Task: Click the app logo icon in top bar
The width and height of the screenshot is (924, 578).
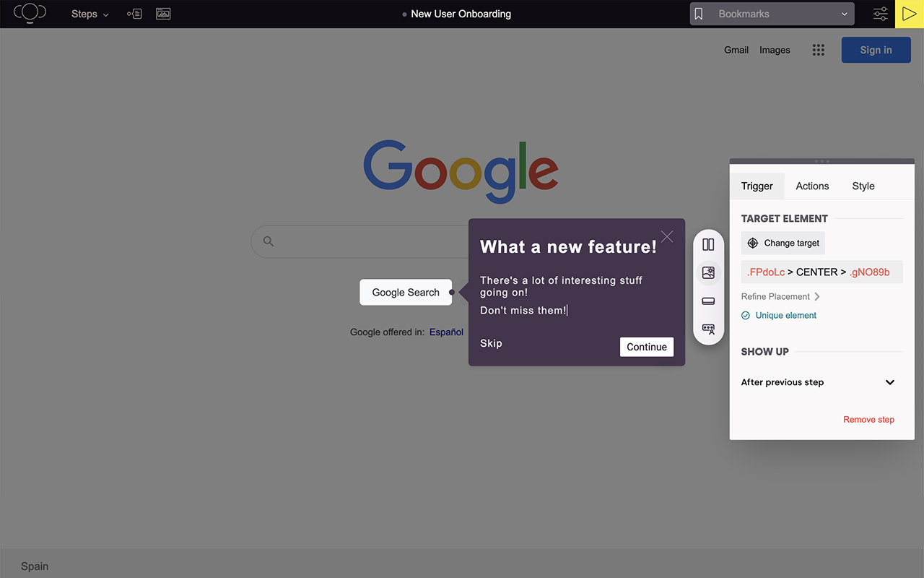Action: (x=30, y=13)
